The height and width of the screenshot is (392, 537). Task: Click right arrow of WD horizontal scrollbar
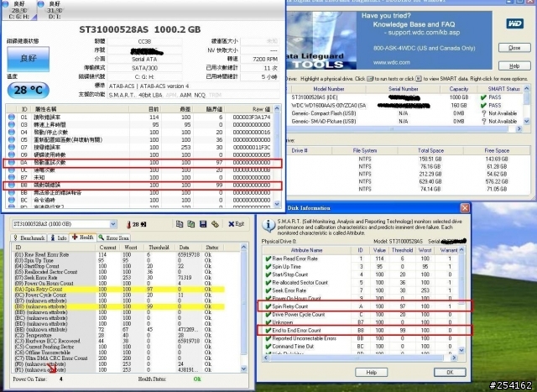519,128
